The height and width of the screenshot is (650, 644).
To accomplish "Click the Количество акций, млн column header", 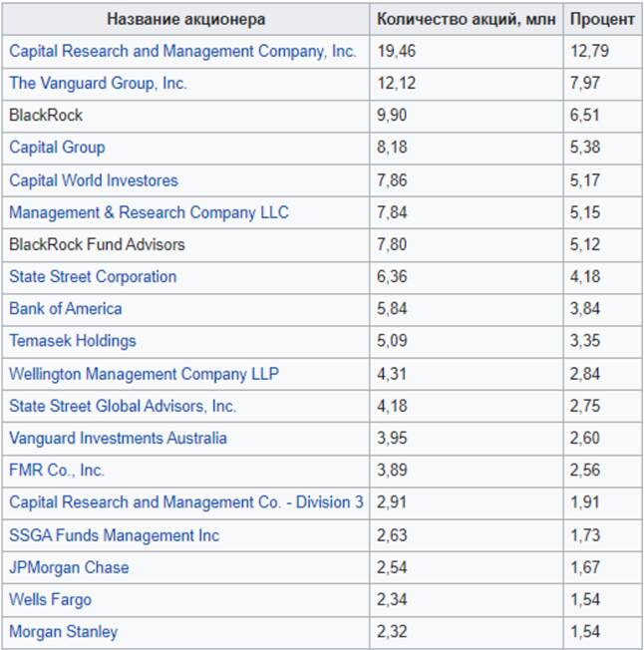I will pyautogui.click(x=467, y=19).
